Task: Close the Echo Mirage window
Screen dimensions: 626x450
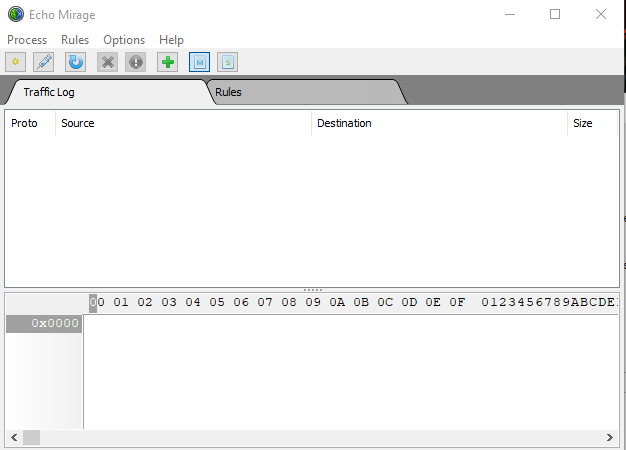Action: [601, 14]
